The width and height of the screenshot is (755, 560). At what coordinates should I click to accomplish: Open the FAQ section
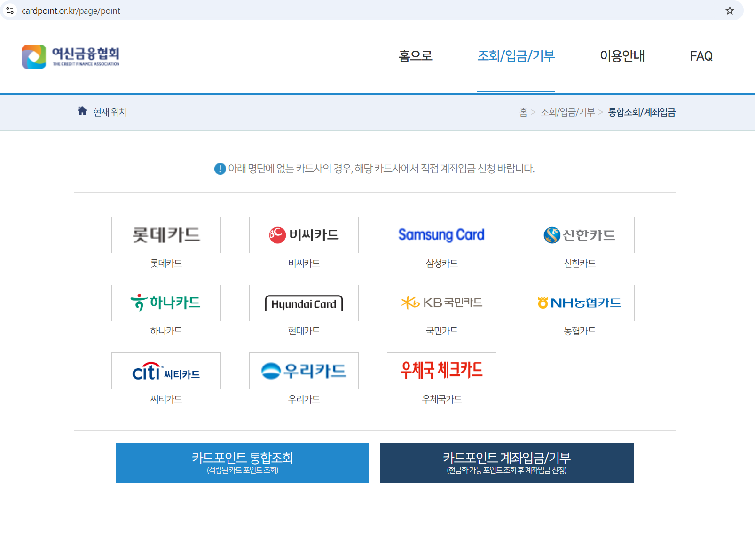tap(701, 56)
